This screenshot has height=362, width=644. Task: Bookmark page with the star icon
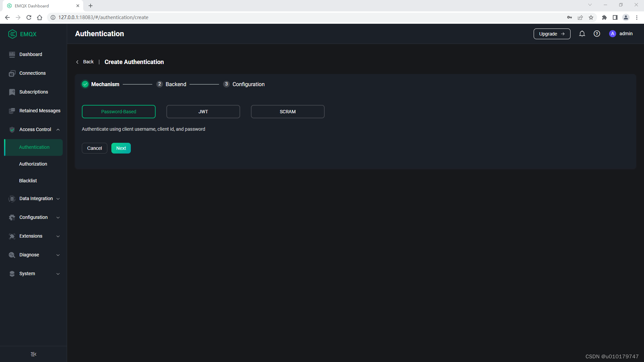click(x=591, y=17)
